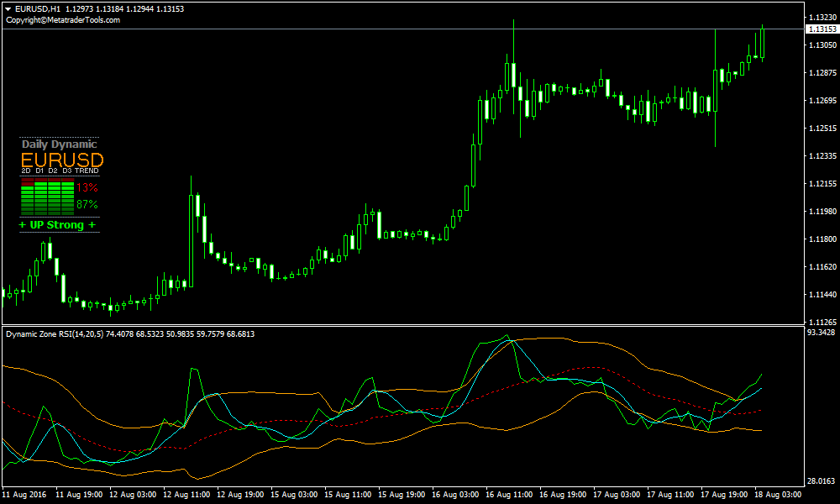The height and width of the screenshot is (504, 840).
Task: Click the green 87% percentage value
Action: click(87, 204)
